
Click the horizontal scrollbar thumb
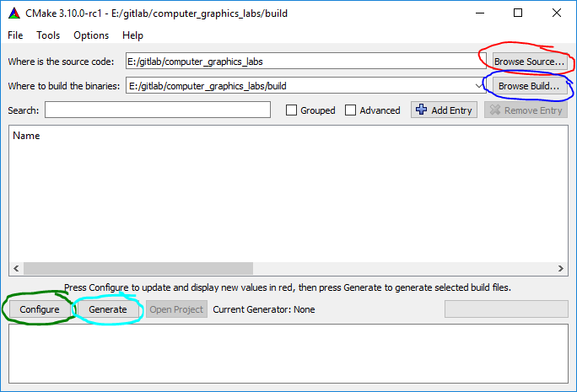pyautogui.click(x=138, y=268)
